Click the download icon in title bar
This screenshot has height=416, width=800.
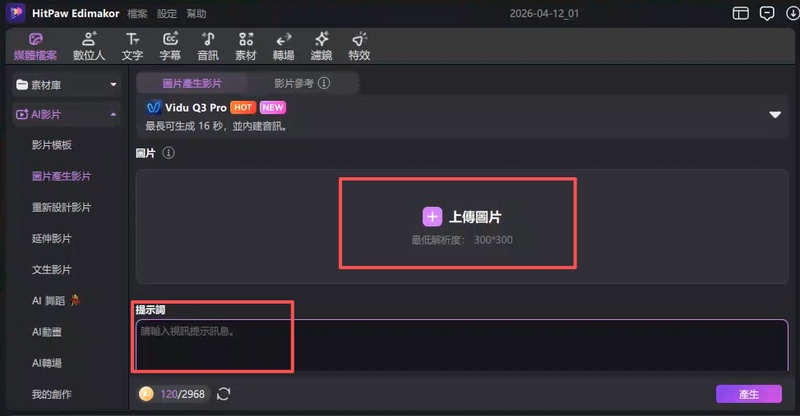click(792, 13)
